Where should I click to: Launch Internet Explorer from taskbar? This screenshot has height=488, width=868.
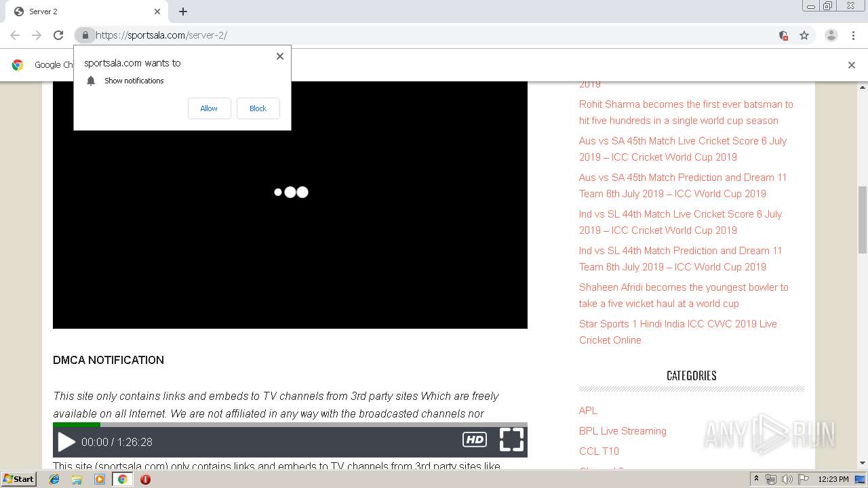pos(54,479)
